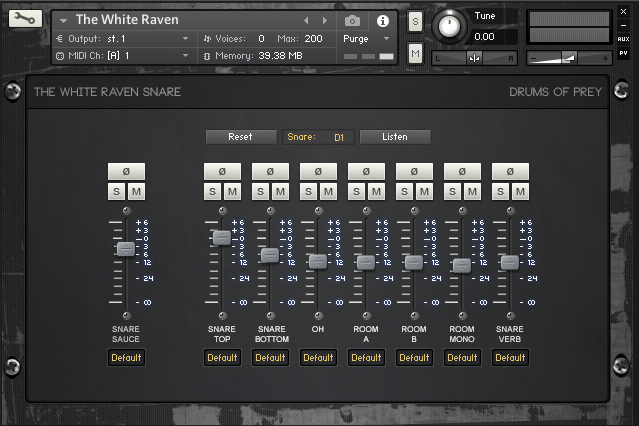Go to the previous instrument with left arrow

point(307,20)
